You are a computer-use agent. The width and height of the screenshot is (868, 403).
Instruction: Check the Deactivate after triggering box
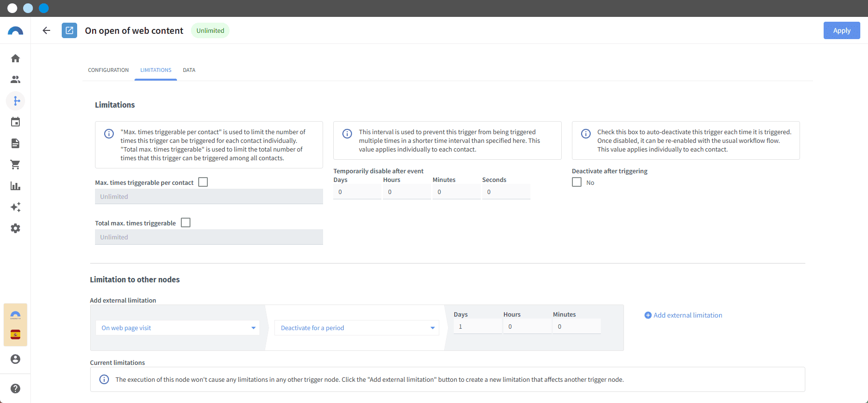point(577,182)
